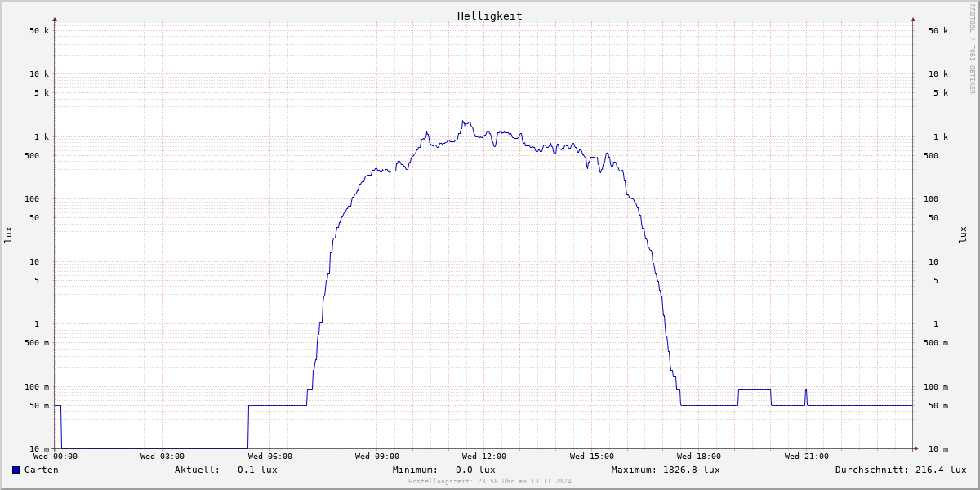
Task: Click the 100 label on right axis
Action: (x=931, y=199)
